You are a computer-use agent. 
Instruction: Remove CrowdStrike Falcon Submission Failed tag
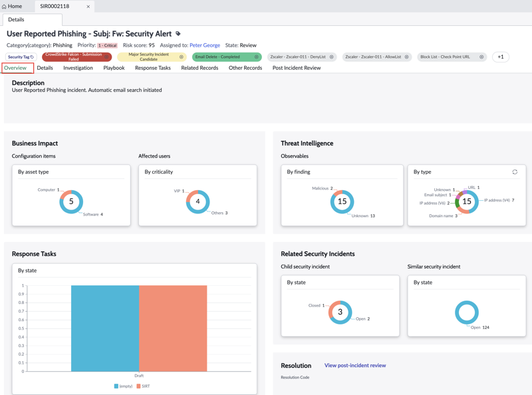pyautogui.click(x=106, y=57)
